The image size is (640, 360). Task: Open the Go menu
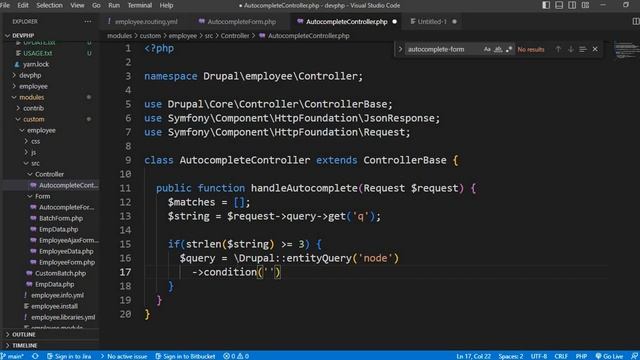96,5
